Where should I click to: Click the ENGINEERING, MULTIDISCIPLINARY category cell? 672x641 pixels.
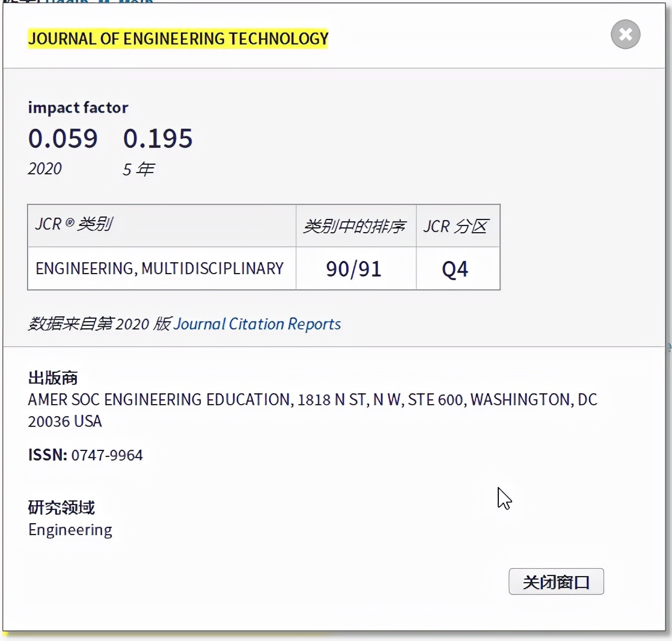pos(159,268)
